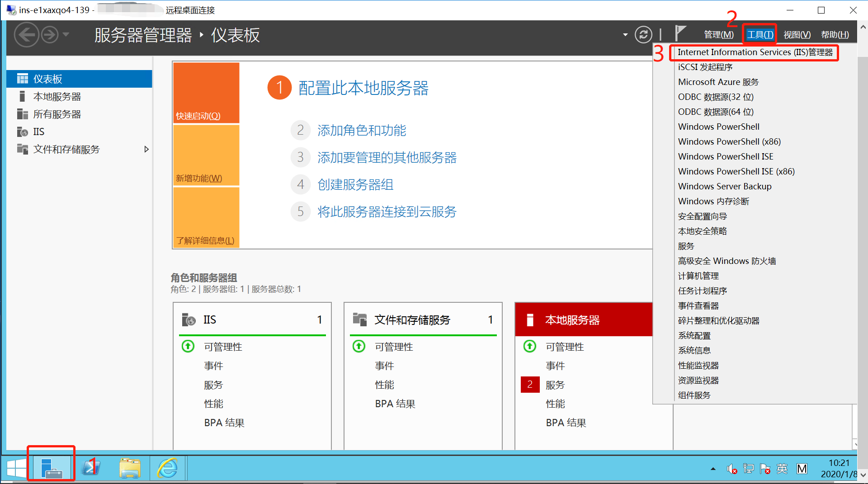Click the Windows Start button
868x484 pixels.
[16, 468]
